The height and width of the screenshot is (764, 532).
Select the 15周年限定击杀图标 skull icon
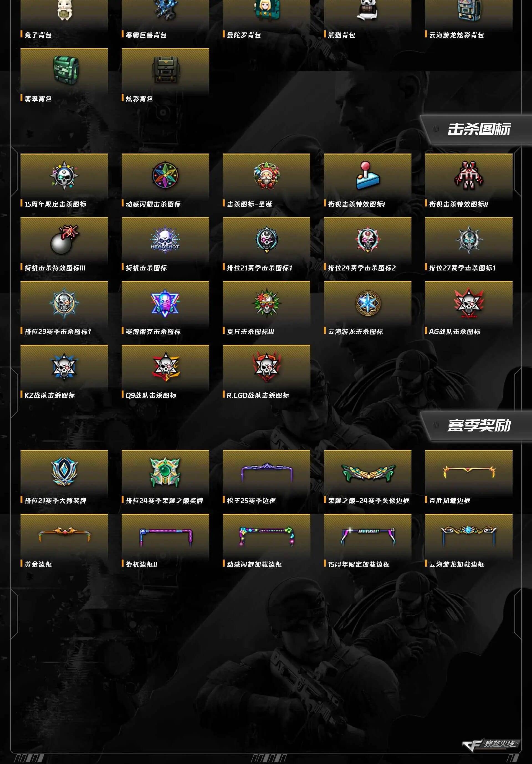pyautogui.click(x=64, y=176)
